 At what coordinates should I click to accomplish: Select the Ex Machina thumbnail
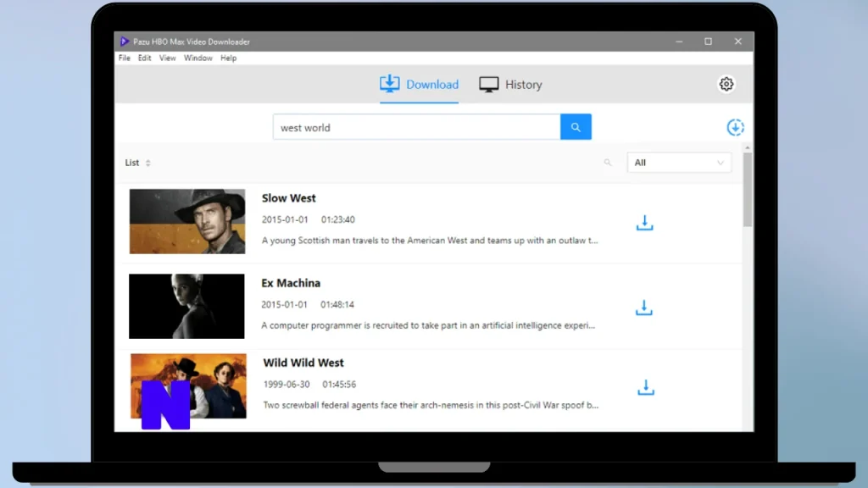pyautogui.click(x=186, y=306)
